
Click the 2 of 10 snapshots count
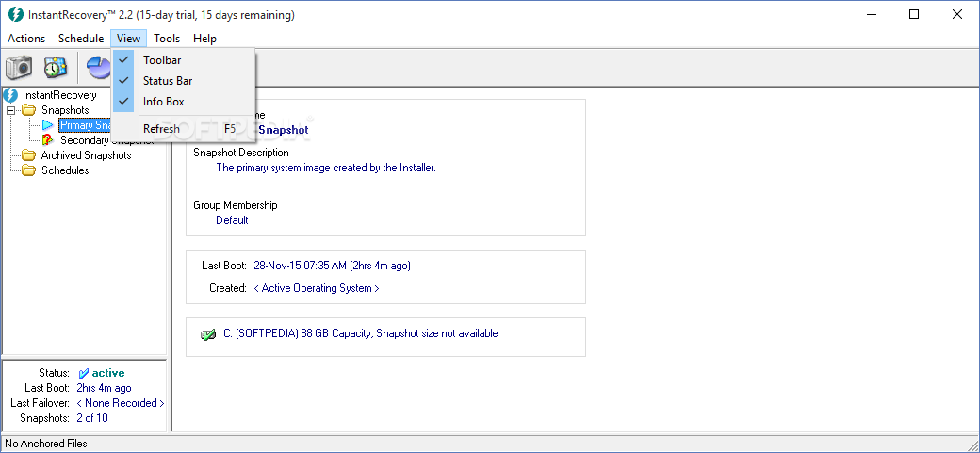pos(92,418)
